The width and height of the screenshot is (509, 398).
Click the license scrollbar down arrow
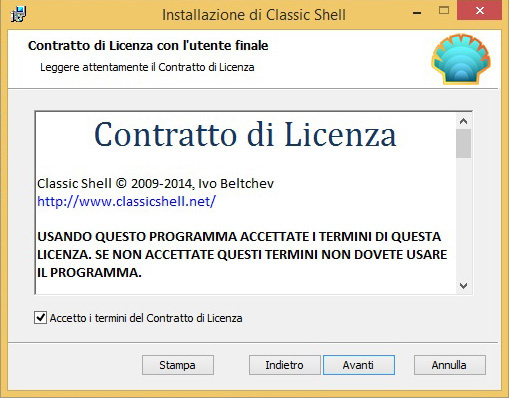click(x=463, y=286)
